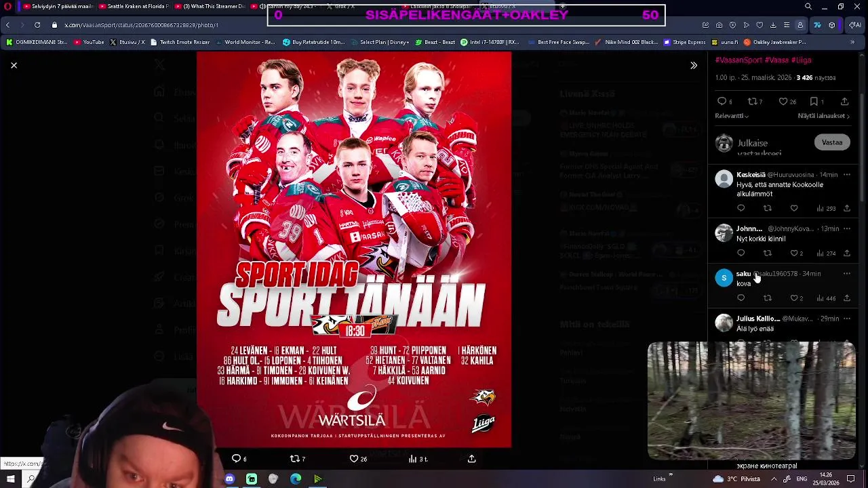
Task: Repost from the sidebar post stats
Action: tap(755, 102)
